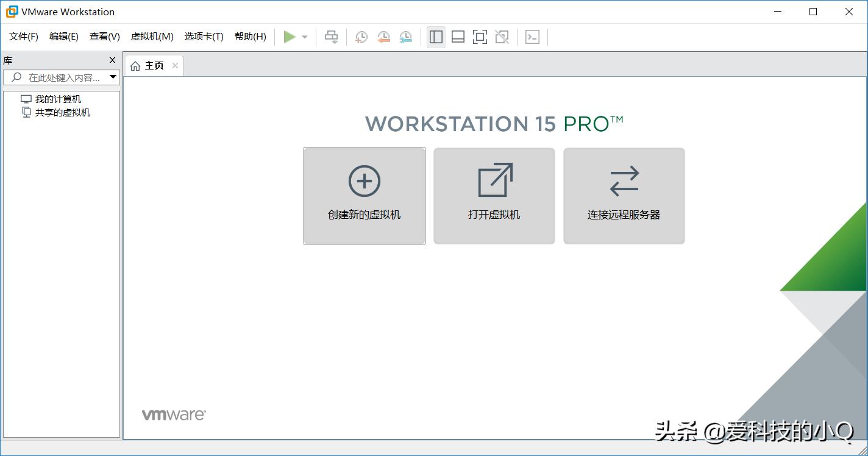Enter full screen mode

click(480, 37)
